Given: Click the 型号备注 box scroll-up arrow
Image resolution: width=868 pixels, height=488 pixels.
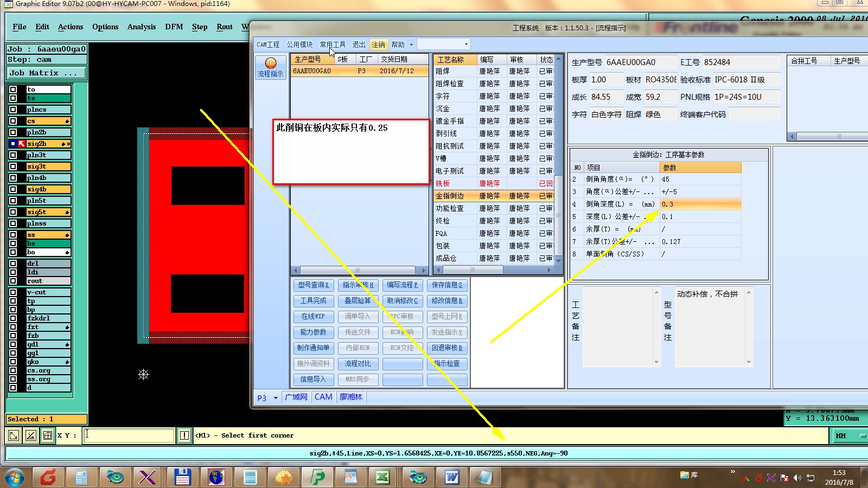Looking at the screenshot, I should coord(749,292).
